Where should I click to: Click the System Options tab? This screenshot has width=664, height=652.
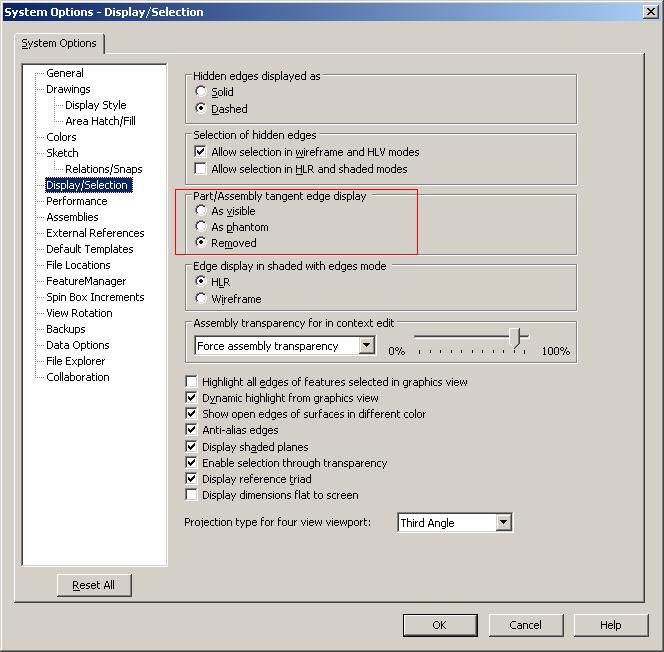click(59, 43)
